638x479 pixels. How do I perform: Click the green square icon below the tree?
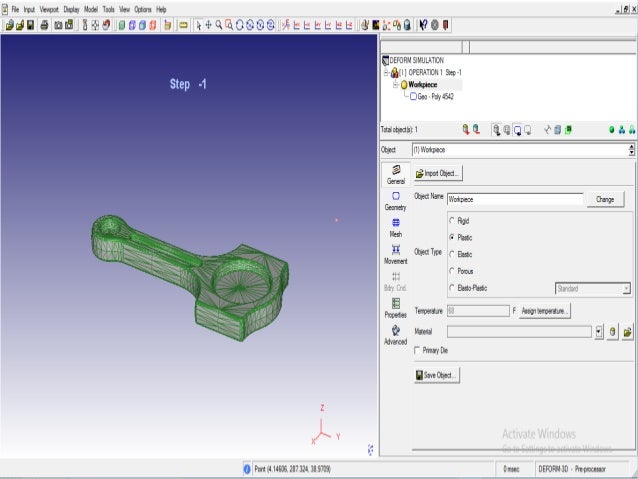tap(568, 130)
